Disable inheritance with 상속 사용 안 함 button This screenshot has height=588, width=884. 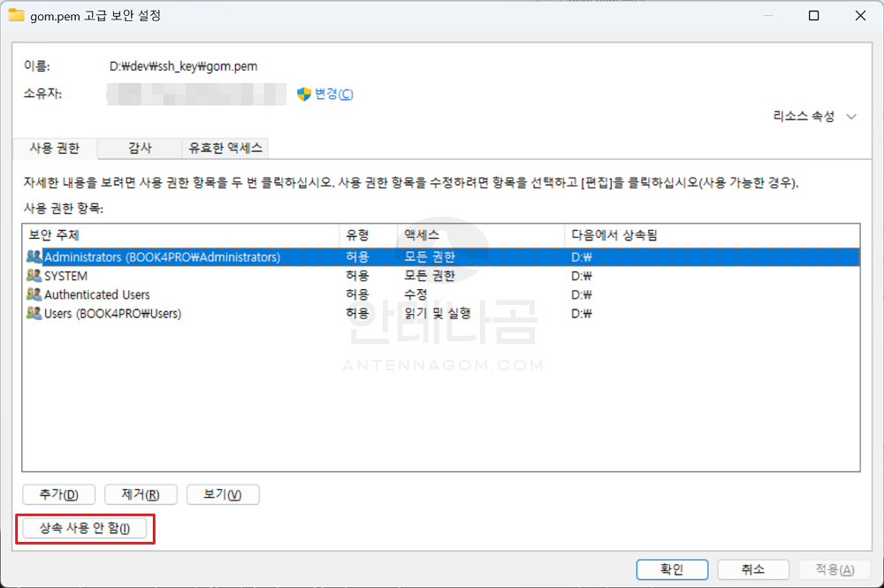point(85,529)
